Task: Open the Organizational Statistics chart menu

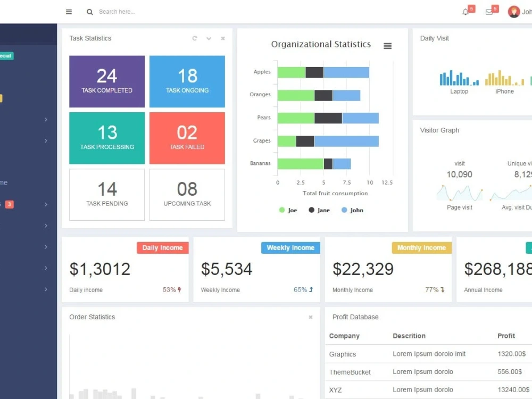Action: [x=387, y=46]
